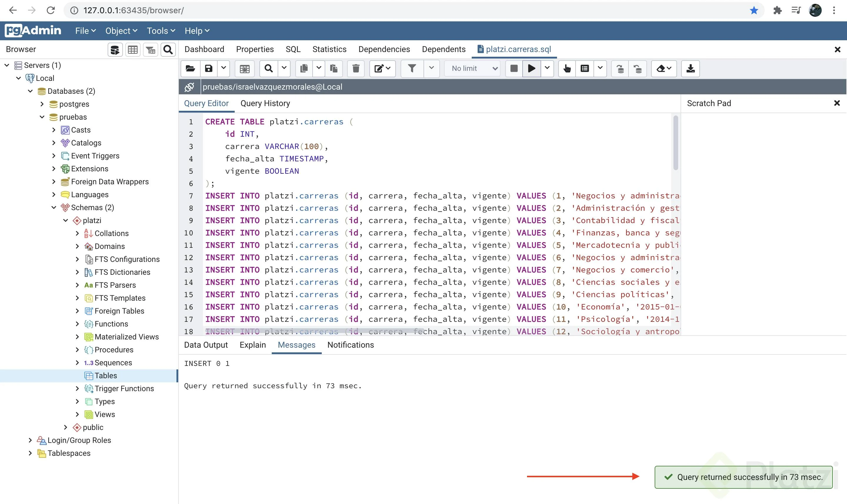The height and width of the screenshot is (504, 847).
Task: Open Search objects with the magnifier icon
Action: tap(168, 49)
